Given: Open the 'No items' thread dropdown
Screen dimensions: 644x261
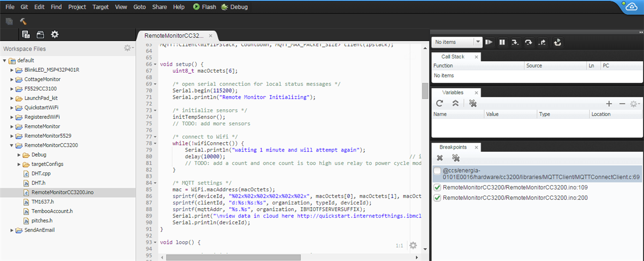Looking at the screenshot, I should 457,42.
